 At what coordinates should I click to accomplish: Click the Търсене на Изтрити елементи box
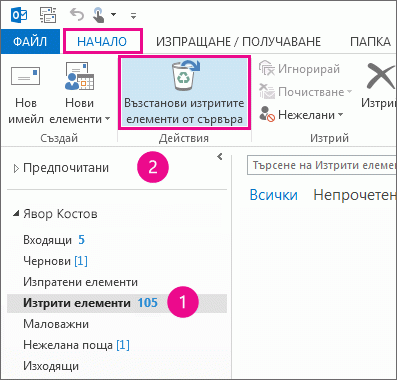point(322,165)
